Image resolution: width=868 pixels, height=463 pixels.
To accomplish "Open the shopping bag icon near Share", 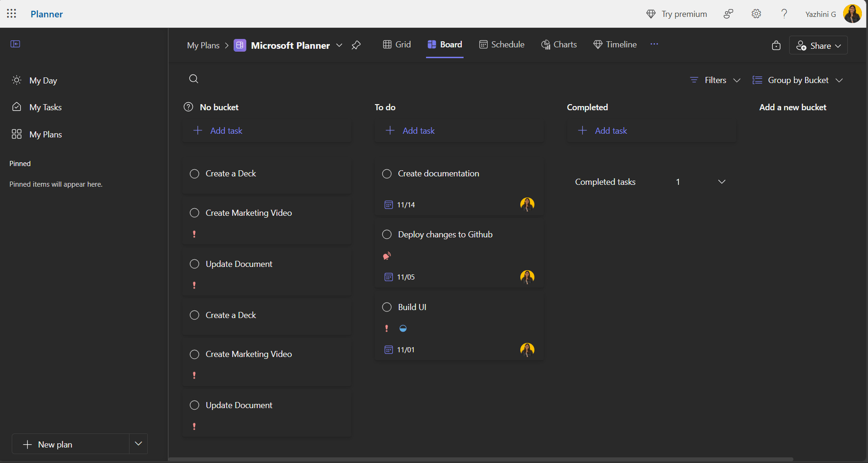I will (776, 46).
